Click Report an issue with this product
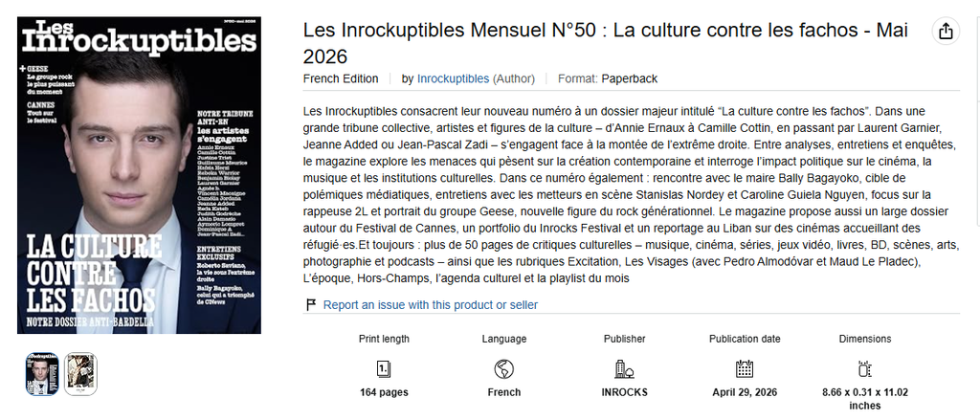The image size is (980, 420). pyautogui.click(x=430, y=305)
